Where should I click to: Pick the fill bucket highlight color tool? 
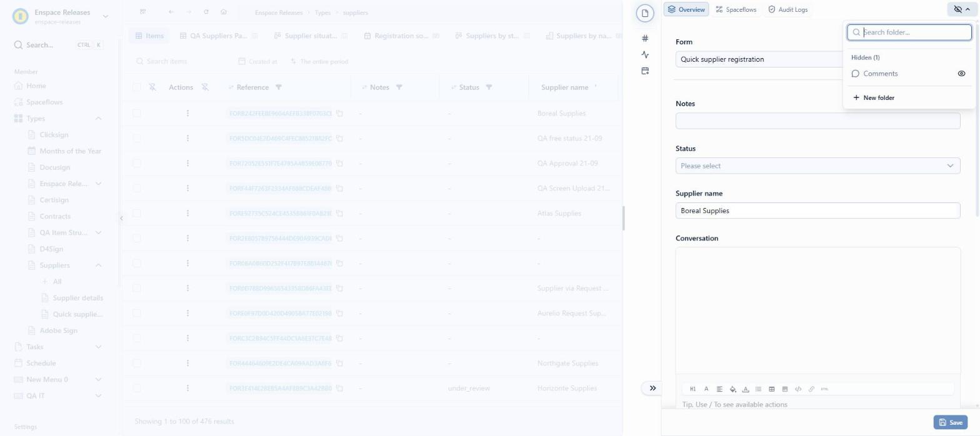(732, 389)
